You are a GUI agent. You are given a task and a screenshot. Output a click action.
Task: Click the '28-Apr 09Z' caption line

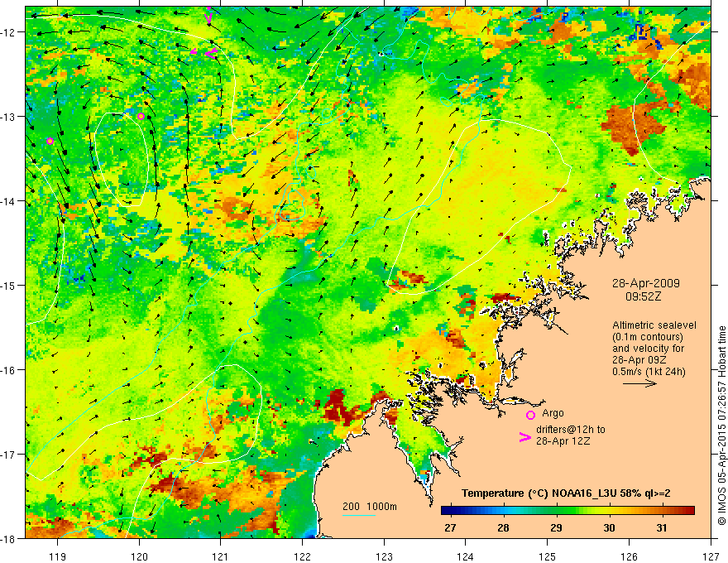coord(639,360)
